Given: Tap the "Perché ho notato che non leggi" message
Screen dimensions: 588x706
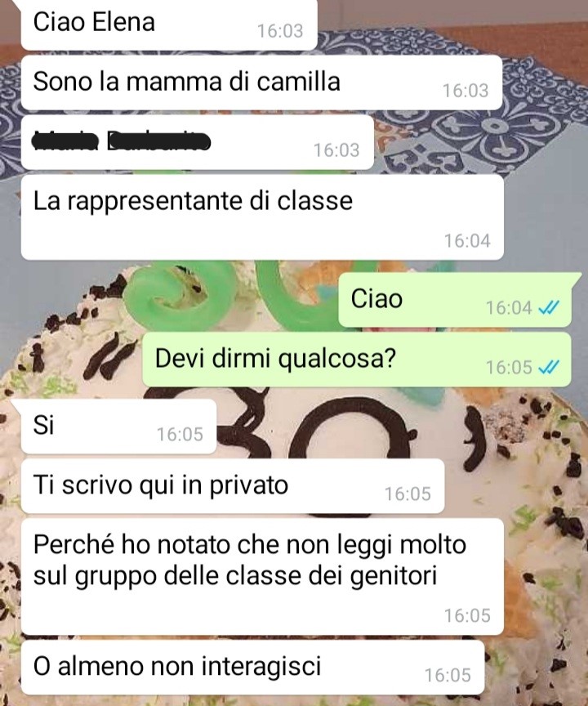Looking at the screenshot, I should point(262,576).
